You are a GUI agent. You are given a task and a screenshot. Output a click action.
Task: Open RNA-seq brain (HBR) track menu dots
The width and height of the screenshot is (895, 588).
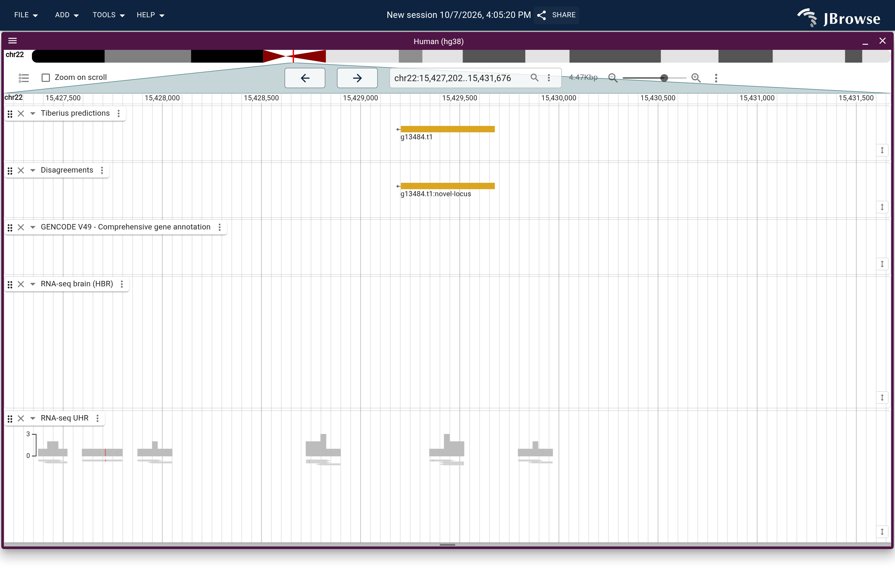click(x=122, y=284)
